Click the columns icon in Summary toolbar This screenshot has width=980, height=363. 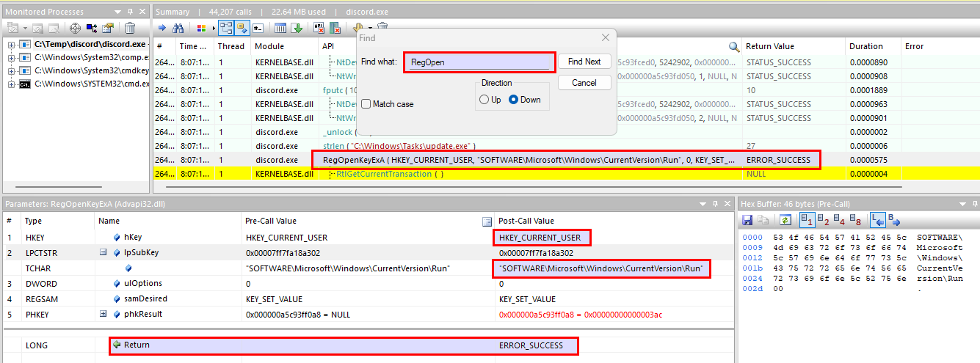(280, 28)
